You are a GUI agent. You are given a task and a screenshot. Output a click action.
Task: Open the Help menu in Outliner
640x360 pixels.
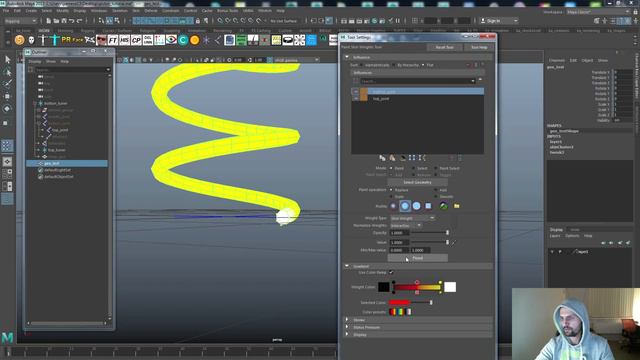64,61
